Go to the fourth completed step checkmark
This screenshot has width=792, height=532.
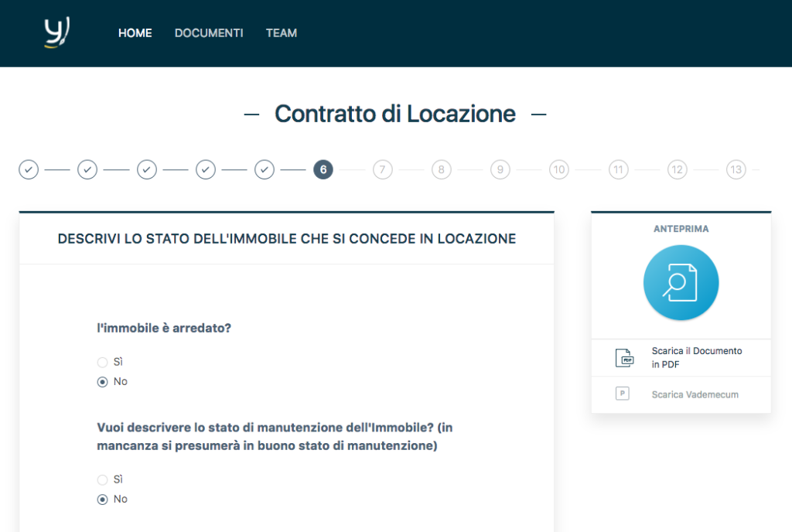[x=206, y=169]
